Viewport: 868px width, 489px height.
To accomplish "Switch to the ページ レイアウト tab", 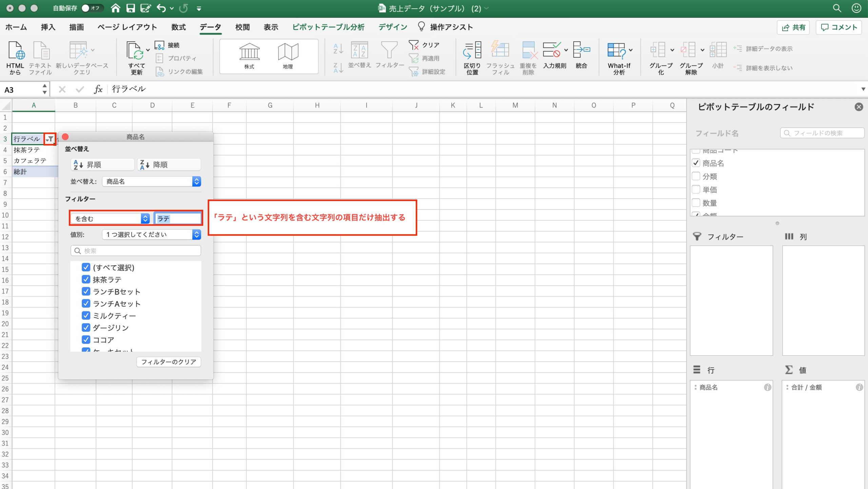I will point(127,27).
